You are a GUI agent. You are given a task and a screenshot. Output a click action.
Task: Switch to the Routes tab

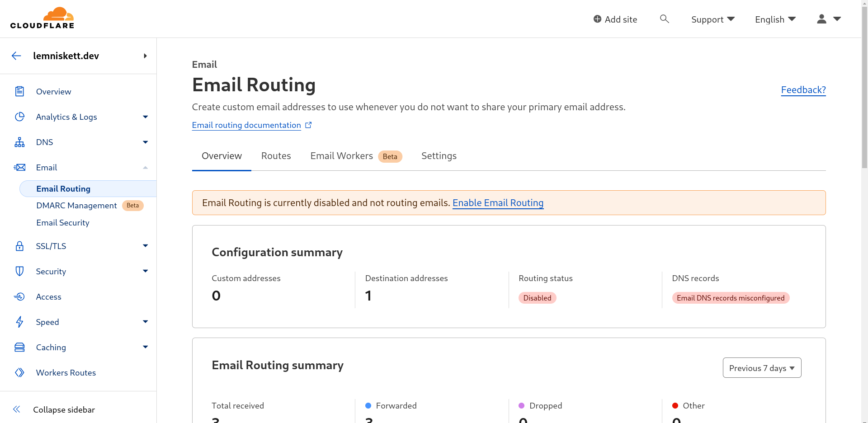pyautogui.click(x=276, y=156)
